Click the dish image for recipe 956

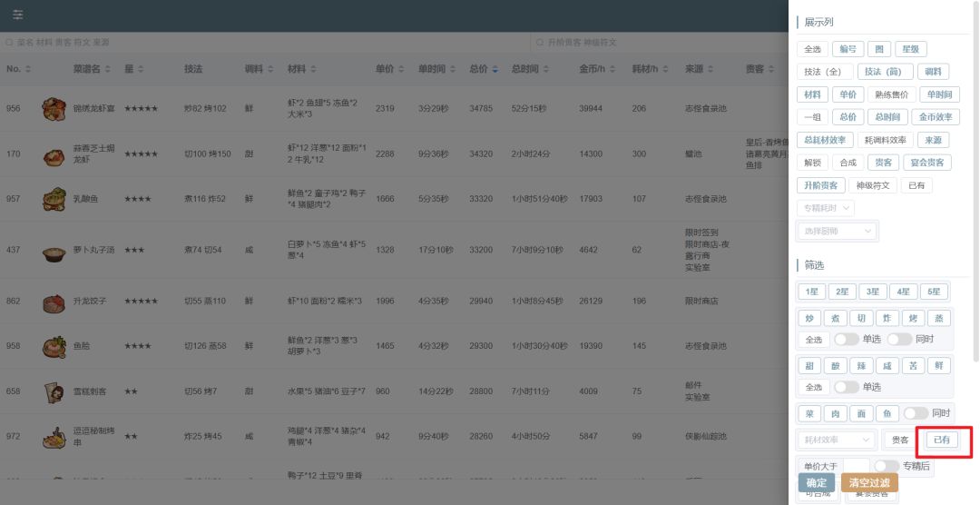(x=54, y=109)
